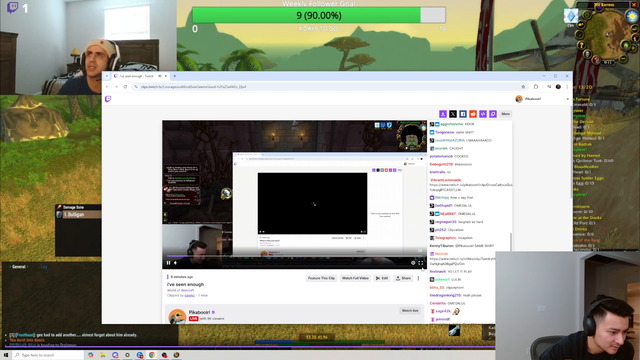Share clip to X (Twitter)
Image resolution: width=640 pixels, height=360 pixels.
pyautogui.click(x=453, y=114)
